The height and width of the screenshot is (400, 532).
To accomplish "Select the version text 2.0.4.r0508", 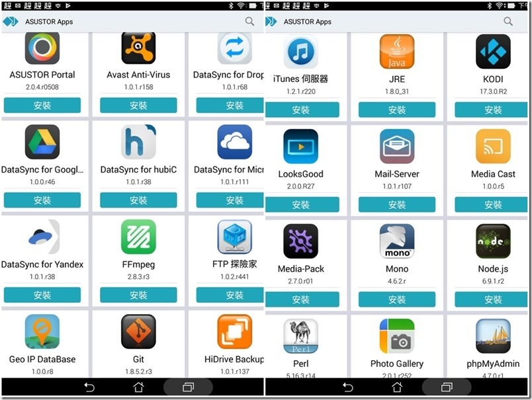I will (x=42, y=87).
